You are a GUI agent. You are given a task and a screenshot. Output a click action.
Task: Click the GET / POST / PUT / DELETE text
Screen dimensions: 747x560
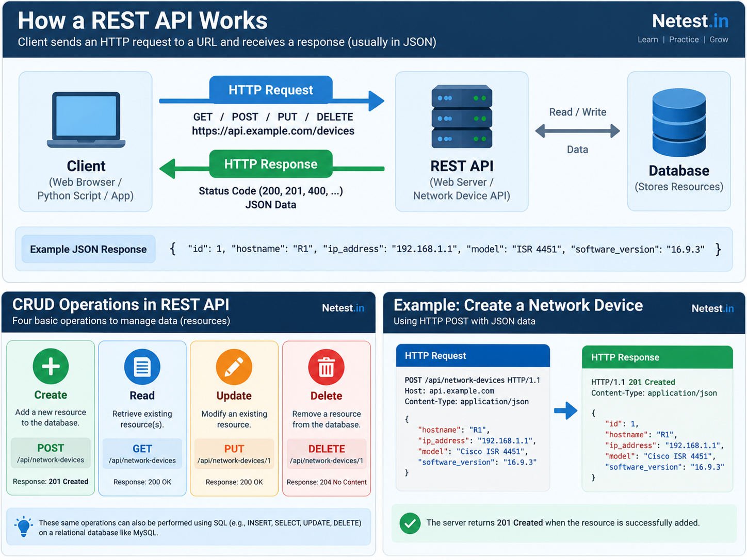click(273, 117)
